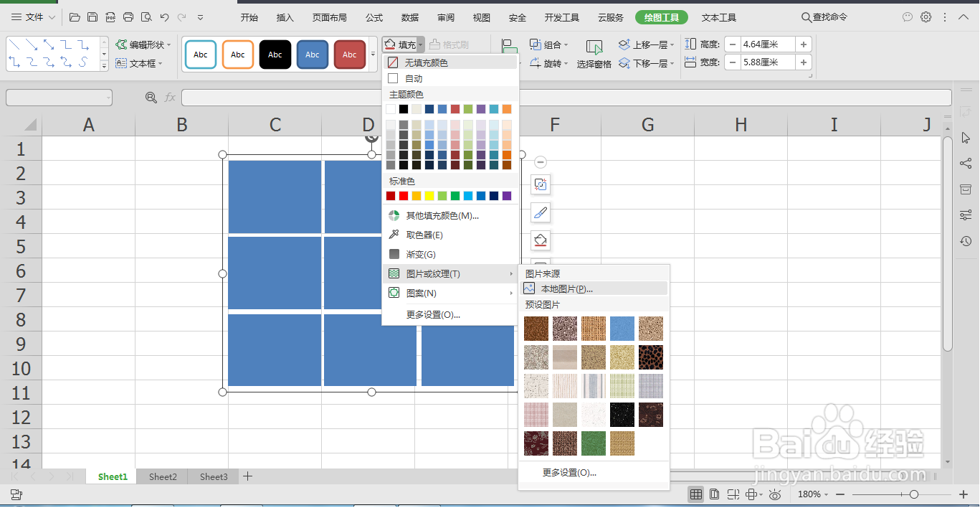The image size is (980, 508).
Task: Click the floating change-shape icon near the shape
Action: click(540, 184)
